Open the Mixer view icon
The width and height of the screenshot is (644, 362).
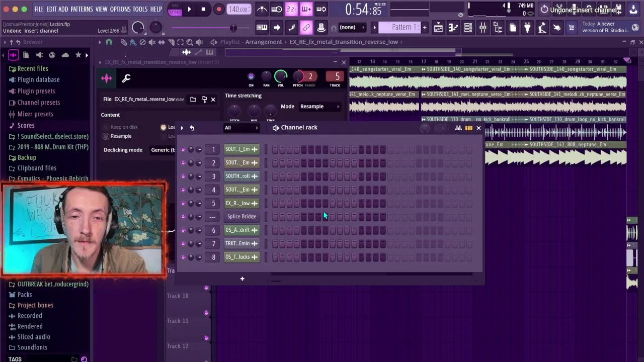pyautogui.click(x=483, y=28)
